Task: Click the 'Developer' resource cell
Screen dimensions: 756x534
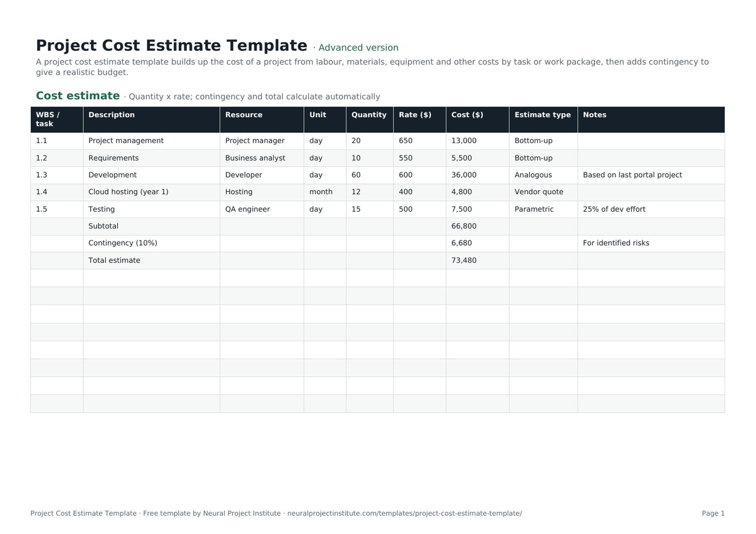Action: point(262,175)
